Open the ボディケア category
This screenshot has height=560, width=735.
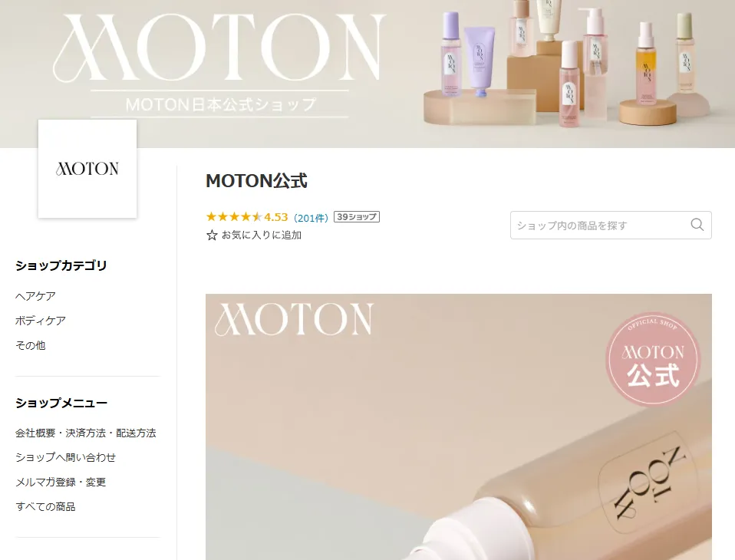click(41, 321)
